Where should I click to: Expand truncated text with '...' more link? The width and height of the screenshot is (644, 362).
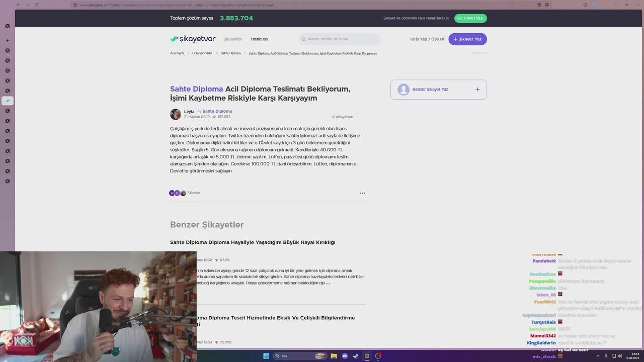click(x=328, y=283)
